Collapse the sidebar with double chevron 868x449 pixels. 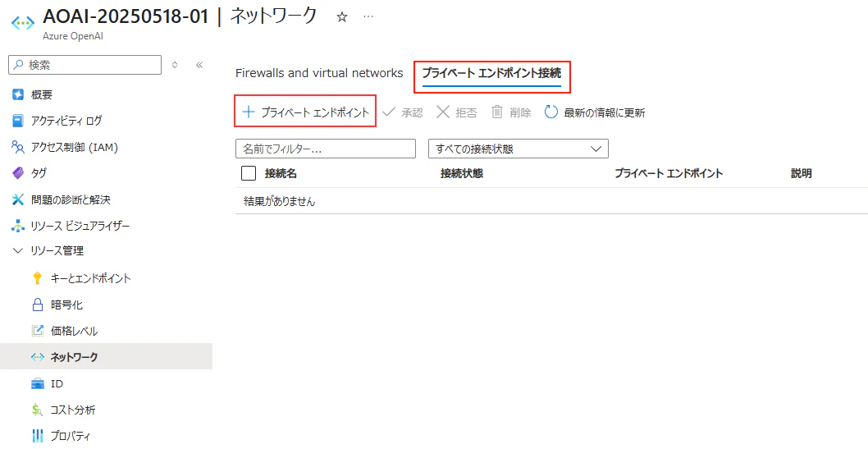pyautogui.click(x=200, y=65)
